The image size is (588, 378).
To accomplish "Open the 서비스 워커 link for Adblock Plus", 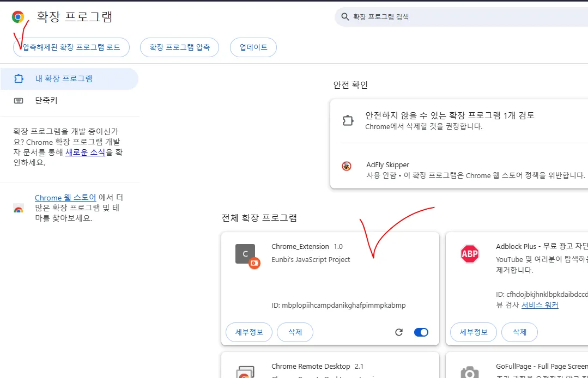I will click(x=540, y=305).
